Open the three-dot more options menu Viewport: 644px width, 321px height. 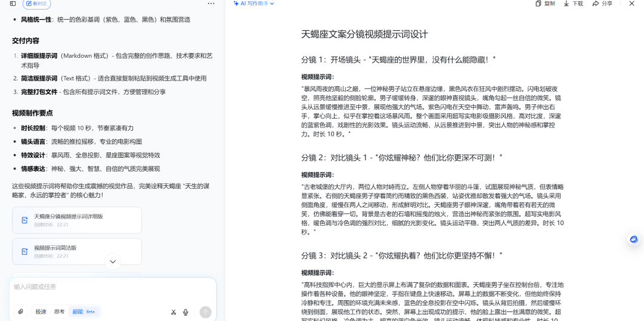[x=211, y=4]
